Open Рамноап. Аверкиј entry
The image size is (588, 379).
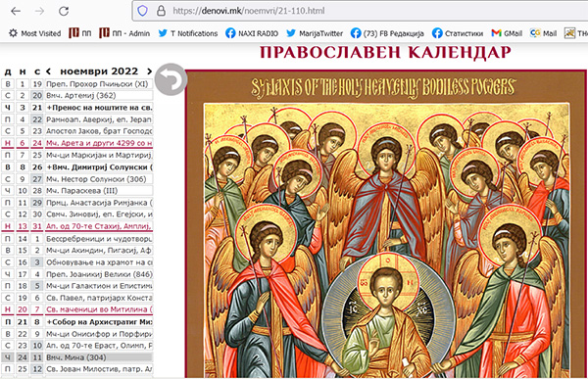tap(99, 119)
